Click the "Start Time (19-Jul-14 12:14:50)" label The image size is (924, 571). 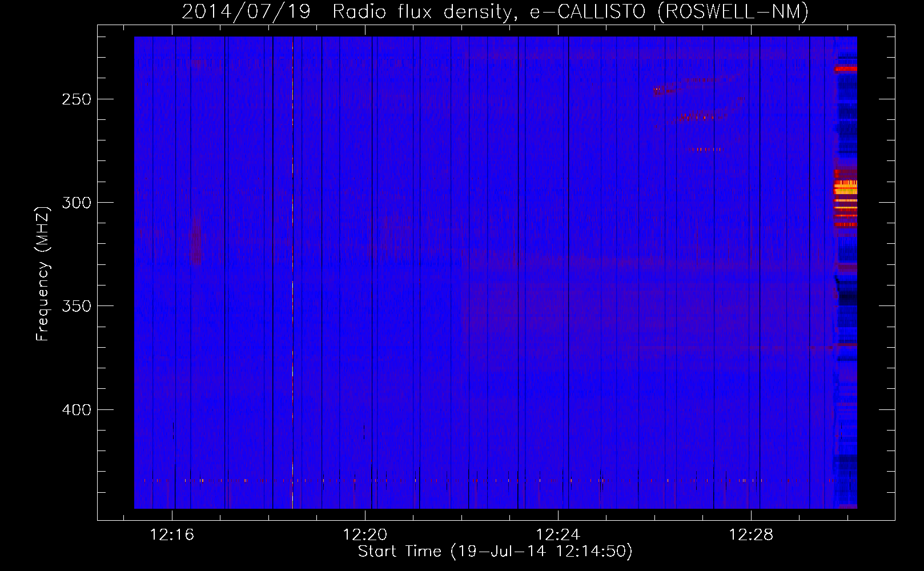(495, 552)
